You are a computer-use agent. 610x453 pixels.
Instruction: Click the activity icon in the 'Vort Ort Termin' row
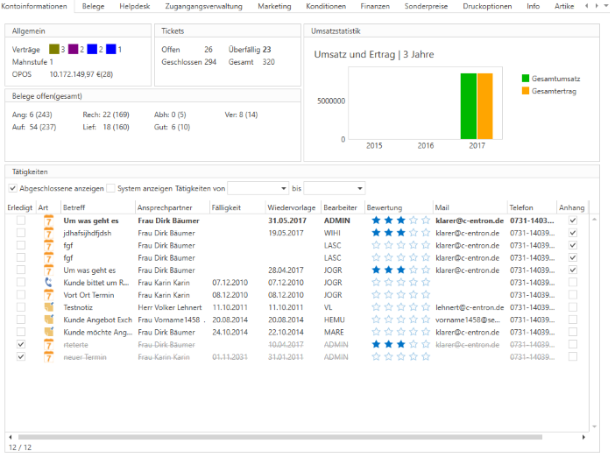[x=47, y=295]
